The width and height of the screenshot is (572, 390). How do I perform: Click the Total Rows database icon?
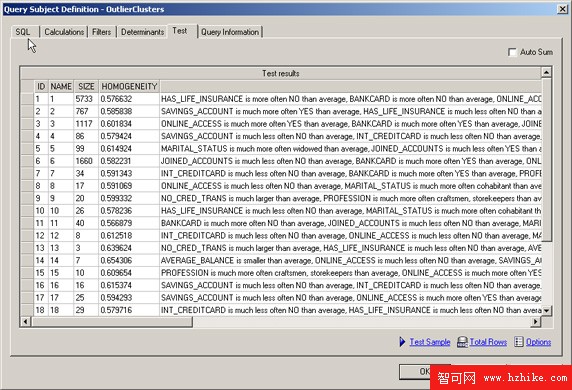click(x=462, y=342)
